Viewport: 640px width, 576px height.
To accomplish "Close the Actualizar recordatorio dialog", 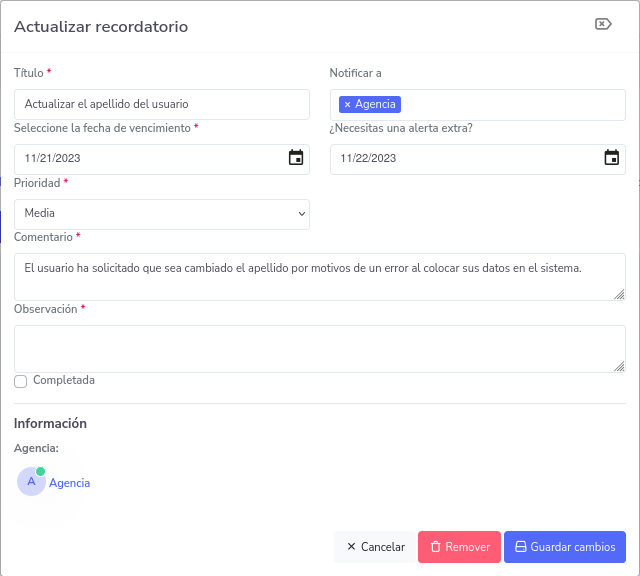I will tap(603, 25).
